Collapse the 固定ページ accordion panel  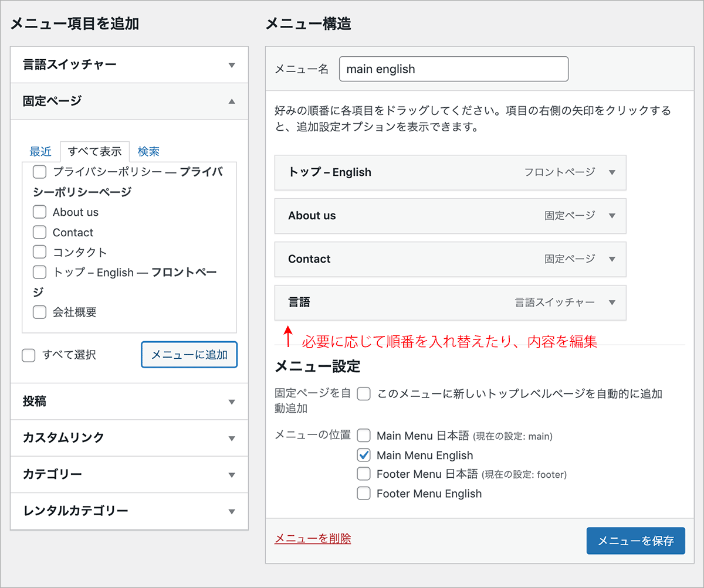pyautogui.click(x=231, y=101)
